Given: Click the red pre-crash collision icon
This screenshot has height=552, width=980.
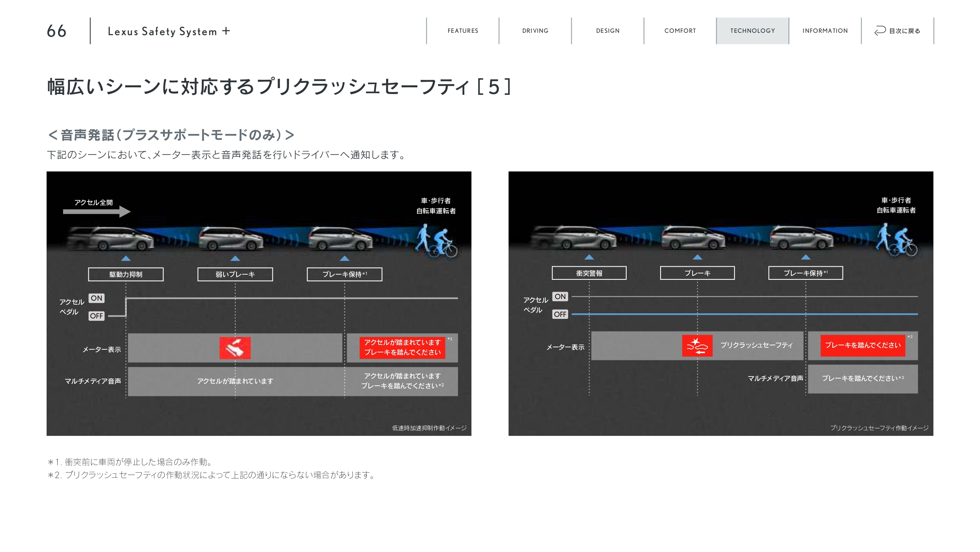Looking at the screenshot, I should coord(697,346).
